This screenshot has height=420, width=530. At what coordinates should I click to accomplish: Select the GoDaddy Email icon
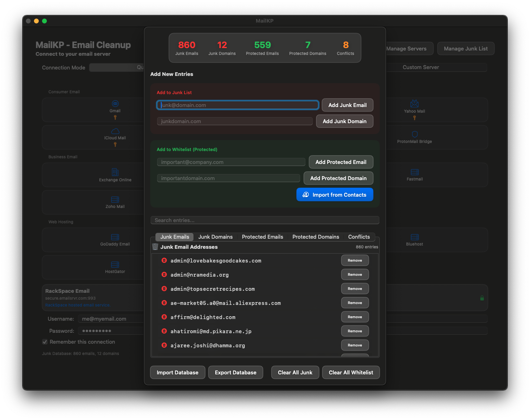pyautogui.click(x=115, y=237)
